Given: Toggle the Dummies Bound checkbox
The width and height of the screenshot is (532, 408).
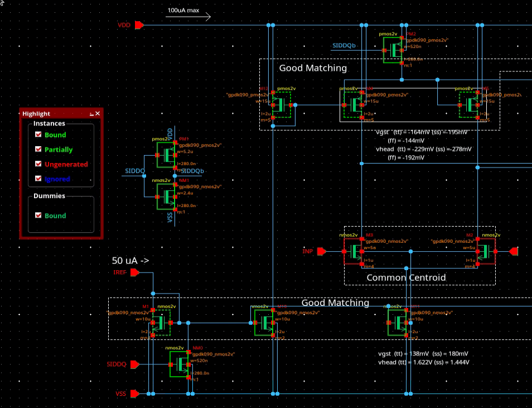Looking at the screenshot, I should pos(38,215).
